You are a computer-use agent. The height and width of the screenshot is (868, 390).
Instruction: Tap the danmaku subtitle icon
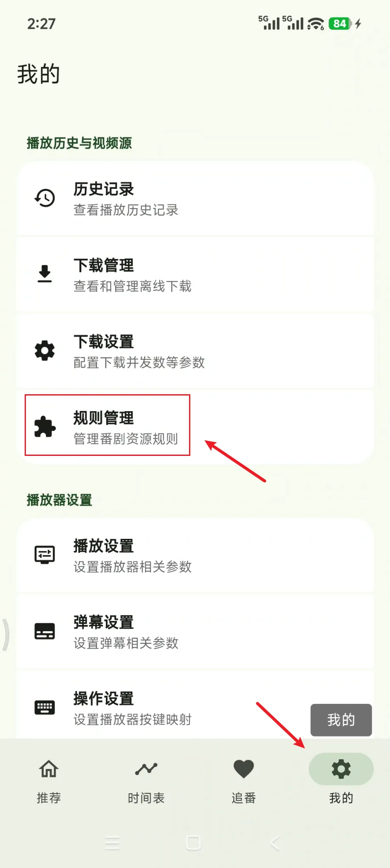click(45, 632)
